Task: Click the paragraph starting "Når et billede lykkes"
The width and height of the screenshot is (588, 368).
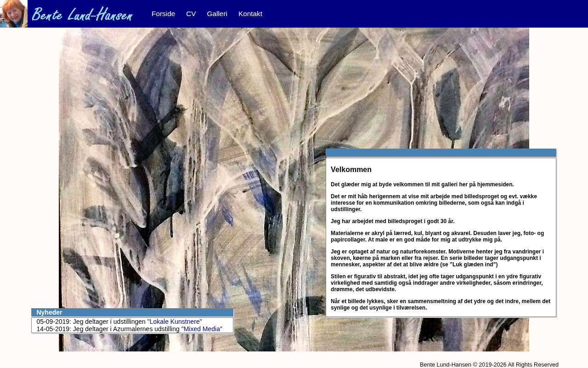Action: [441, 305]
